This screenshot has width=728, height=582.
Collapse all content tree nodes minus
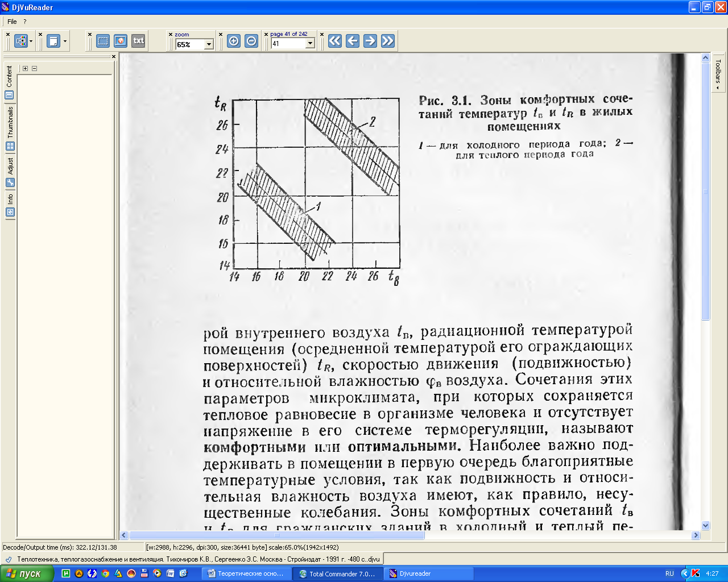pyautogui.click(x=34, y=68)
